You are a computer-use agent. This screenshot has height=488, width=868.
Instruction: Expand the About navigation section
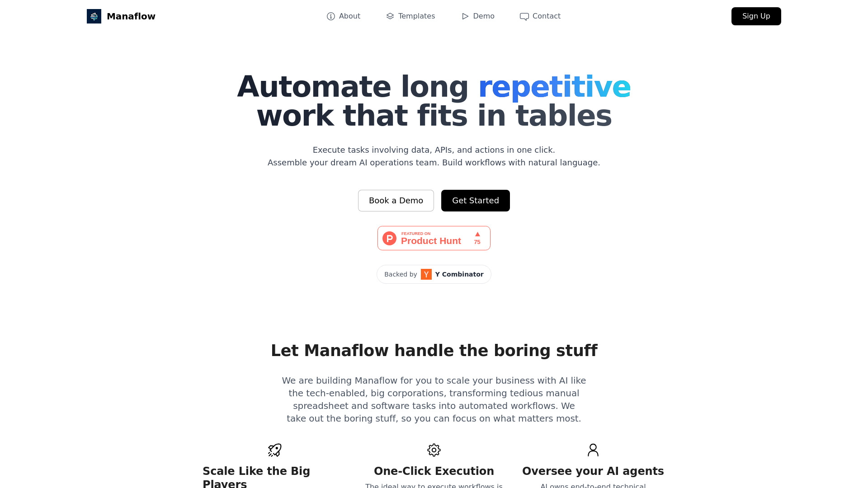pyautogui.click(x=343, y=16)
